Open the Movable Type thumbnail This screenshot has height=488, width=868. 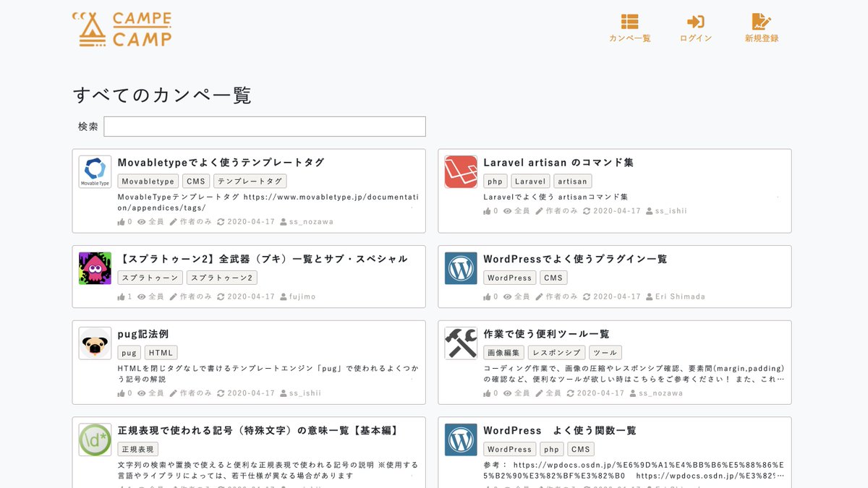pos(95,172)
